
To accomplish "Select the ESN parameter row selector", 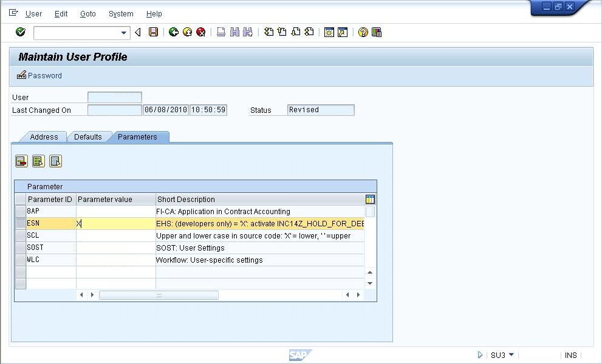I will click(x=20, y=223).
